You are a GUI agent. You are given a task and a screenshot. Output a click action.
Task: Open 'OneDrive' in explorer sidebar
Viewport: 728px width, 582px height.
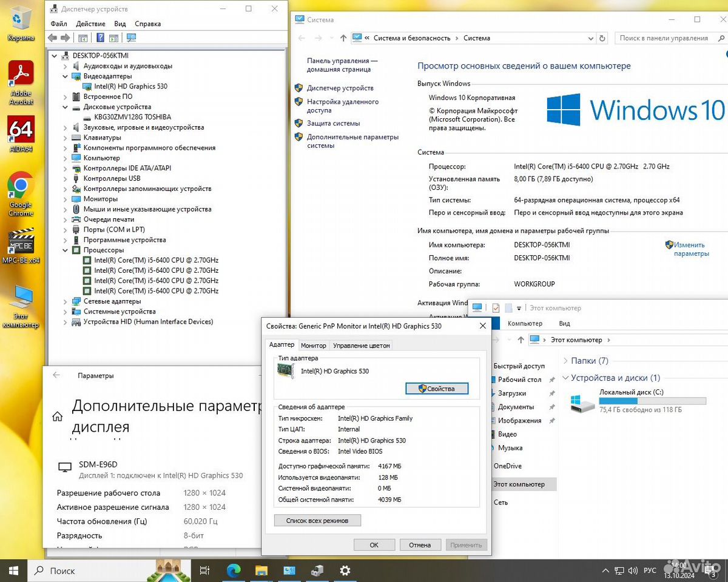507,466
